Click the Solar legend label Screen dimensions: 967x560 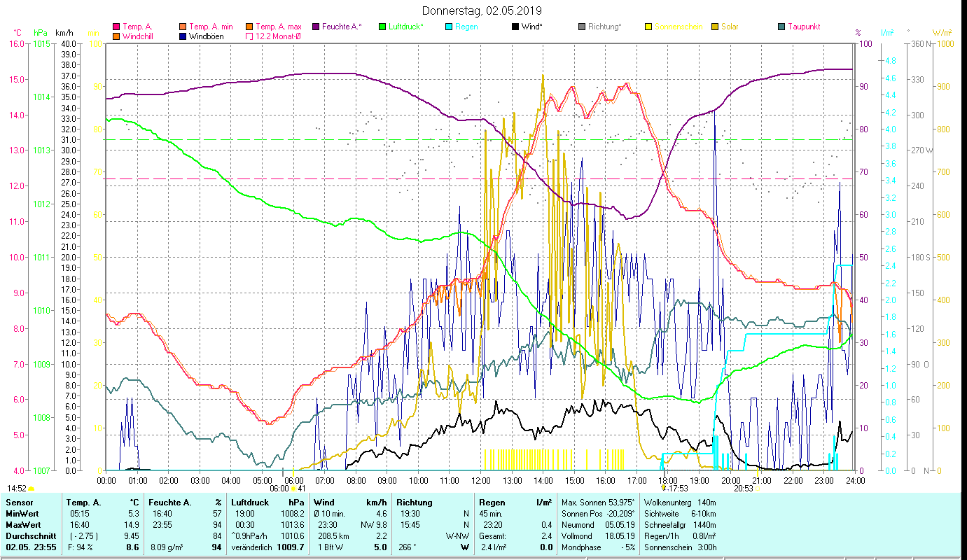pyautogui.click(x=730, y=27)
